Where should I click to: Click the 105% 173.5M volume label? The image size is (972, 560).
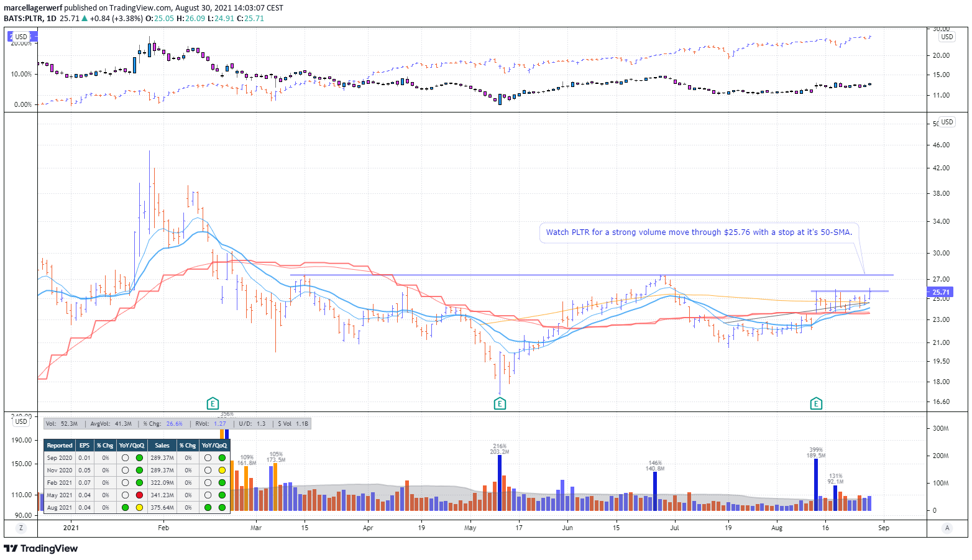(x=276, y=457)
